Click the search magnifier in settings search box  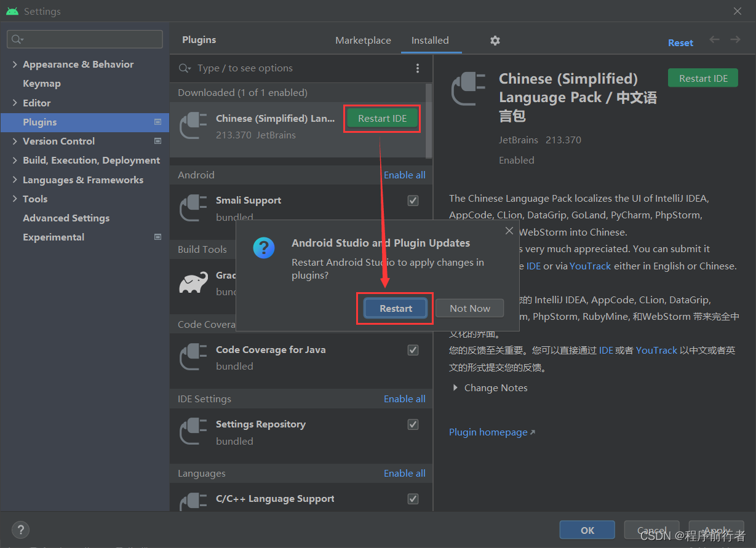pyautogui.click(x=17, y=39)
